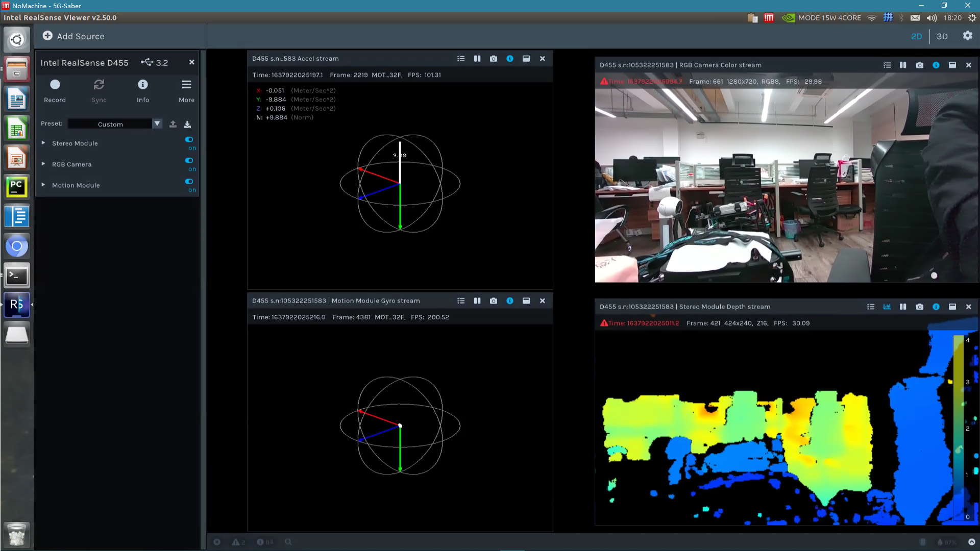Maximize the RGB Camera Color stream panel

(x=952, y=65)
